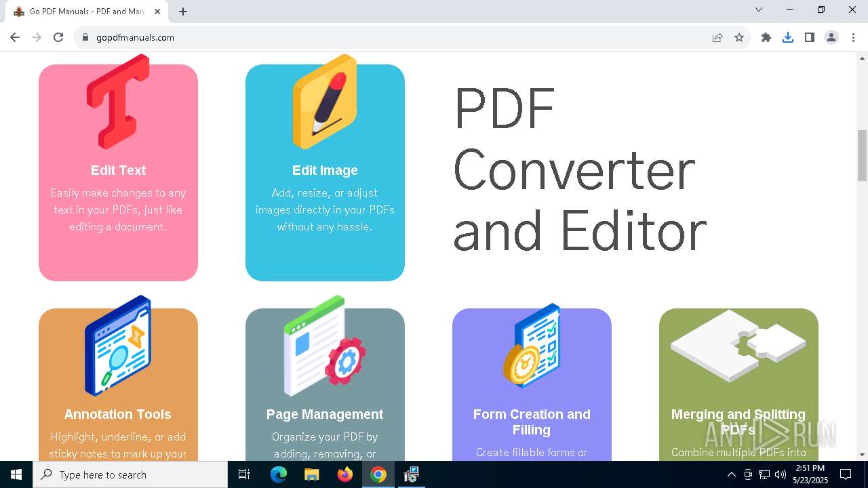Open the Chrome extensions puzzle menu
This screenshot has height=488, width=868.
[766, 37]
